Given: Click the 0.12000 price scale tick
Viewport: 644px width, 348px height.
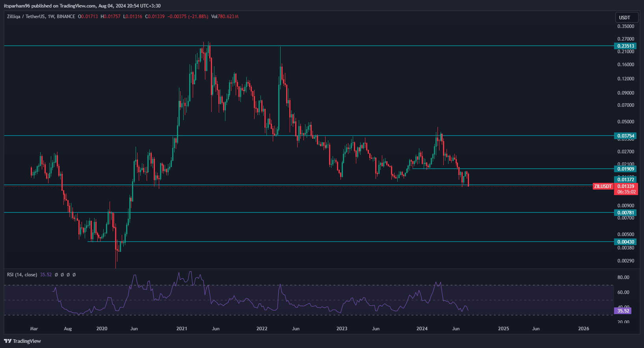Looking at the screenshot, I should point(626,79).
